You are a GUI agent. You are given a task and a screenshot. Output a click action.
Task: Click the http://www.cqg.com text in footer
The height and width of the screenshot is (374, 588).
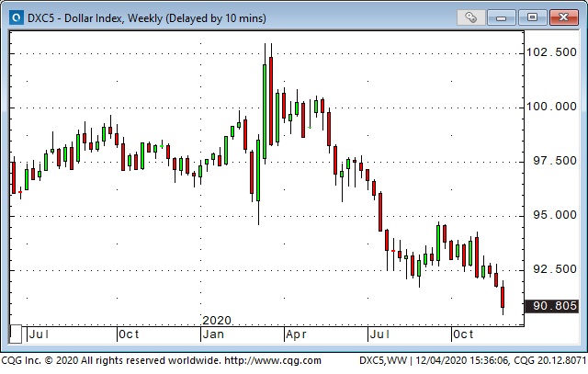point(273,361)
